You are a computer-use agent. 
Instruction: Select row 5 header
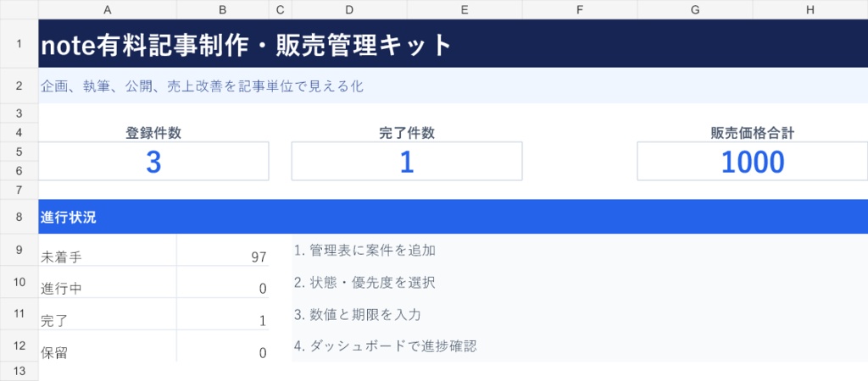click(x=19, y=152)
